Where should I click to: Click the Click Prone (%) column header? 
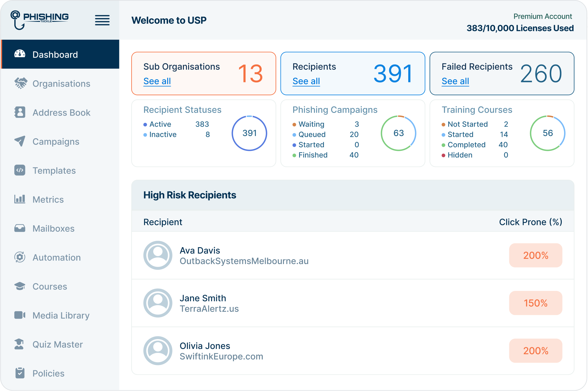pos(531,222)
